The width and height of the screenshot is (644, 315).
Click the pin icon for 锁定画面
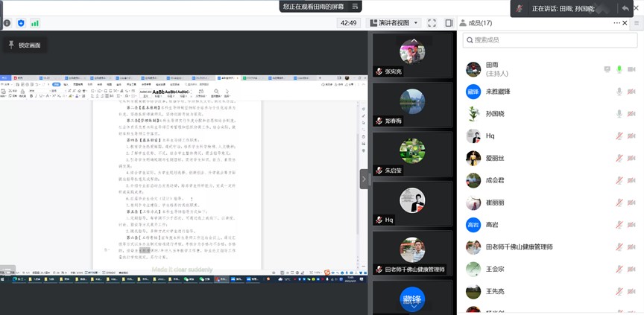point(11,45)
